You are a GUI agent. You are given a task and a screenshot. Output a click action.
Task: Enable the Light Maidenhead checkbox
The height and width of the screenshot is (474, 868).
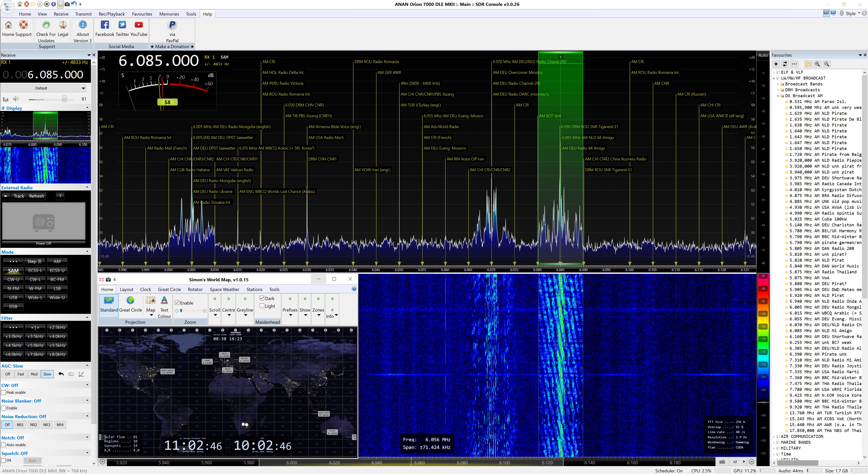pos(262,306)
